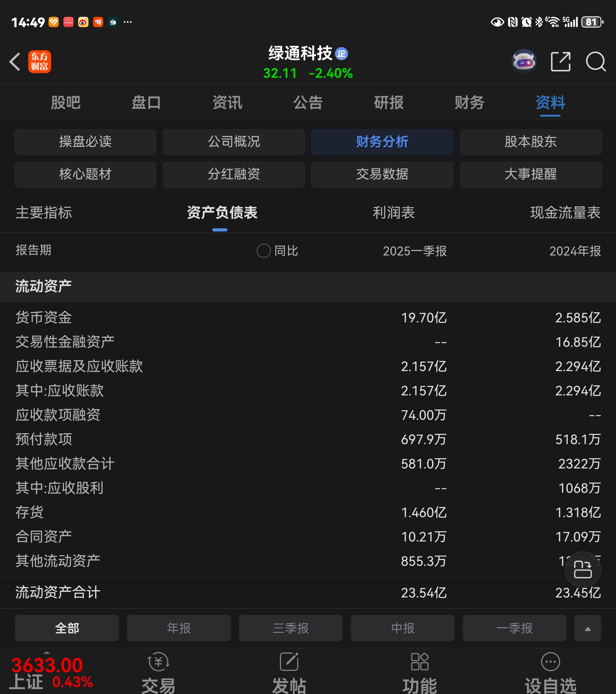Filter reports by 中报
This screenshot has width=616, height=694.
pyautogui.click(x=403, y=628)
